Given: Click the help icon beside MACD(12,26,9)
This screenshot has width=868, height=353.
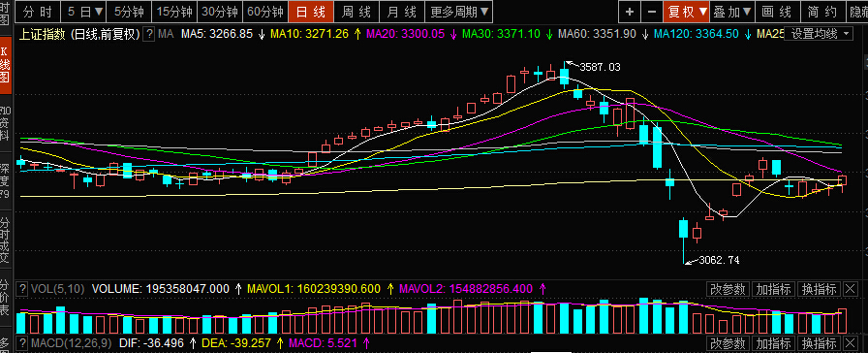Looking at the screenshot, I should [x=22, y=343].
